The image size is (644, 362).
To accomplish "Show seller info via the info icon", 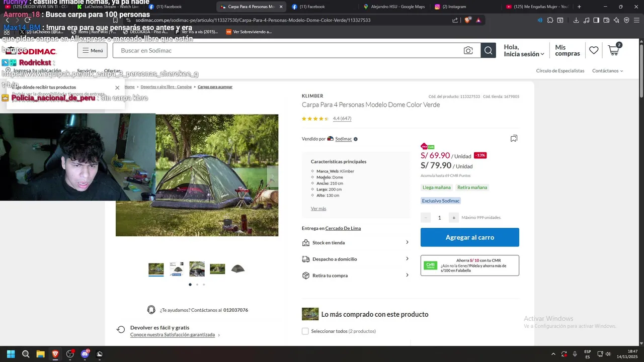I will pos(356,139).
